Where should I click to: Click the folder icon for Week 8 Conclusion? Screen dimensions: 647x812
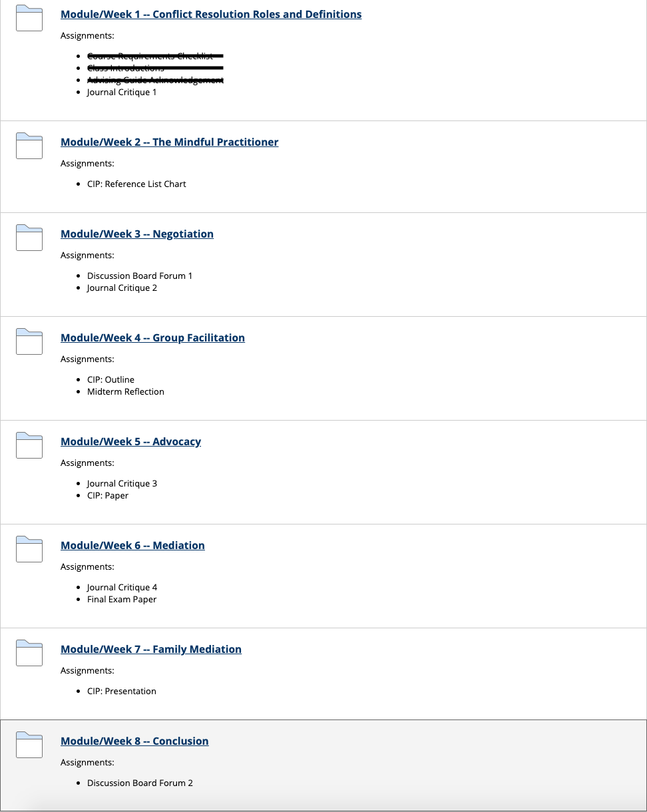29,745
